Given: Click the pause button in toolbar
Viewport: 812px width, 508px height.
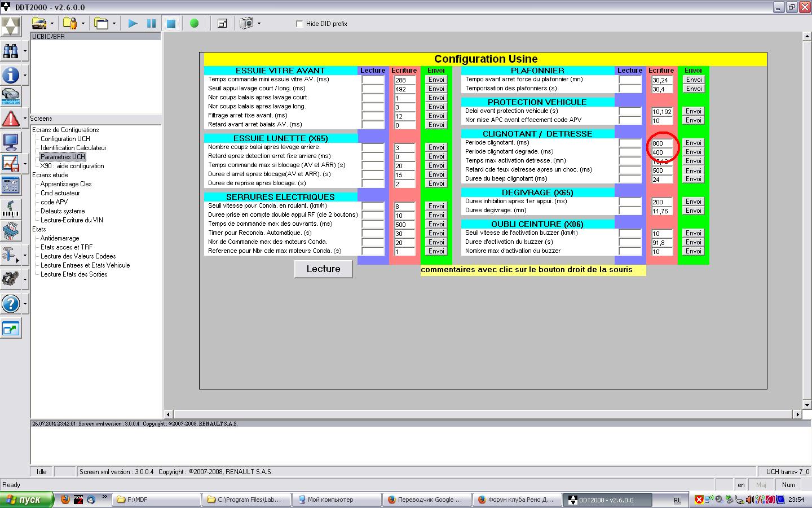Looking at the screenshot, I should pos(151,24).
